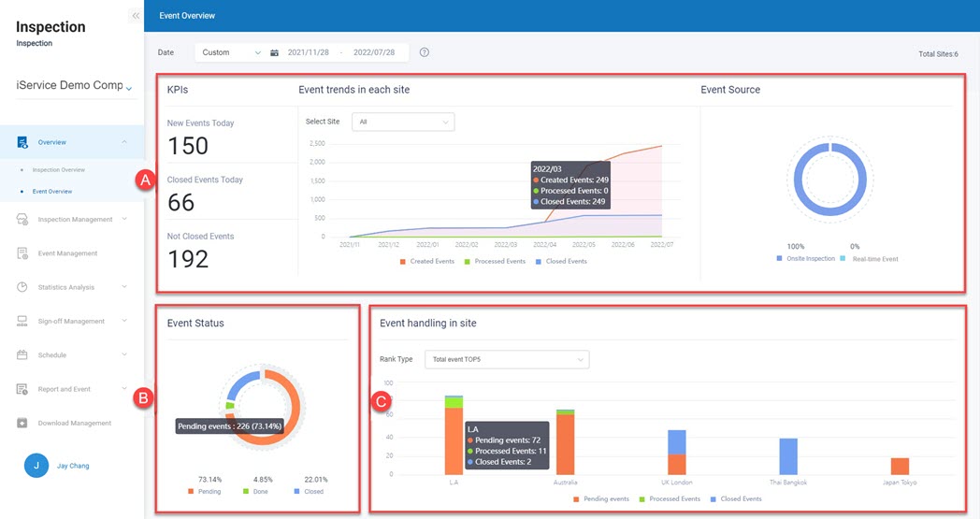980x519 pixels.
Task: Click the Overview dashboard icon in sidebar
Action: pyautogui.click(x=22, y=142)
